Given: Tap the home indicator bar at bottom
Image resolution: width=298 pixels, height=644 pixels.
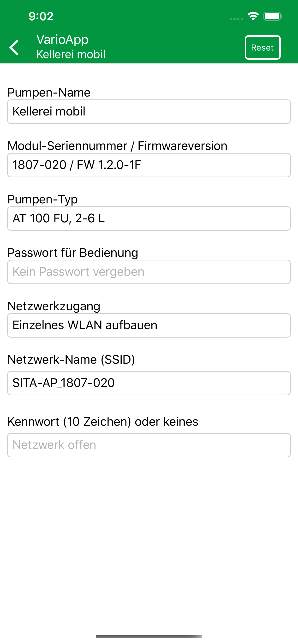Looking at the screenshot, I should 149,636.
